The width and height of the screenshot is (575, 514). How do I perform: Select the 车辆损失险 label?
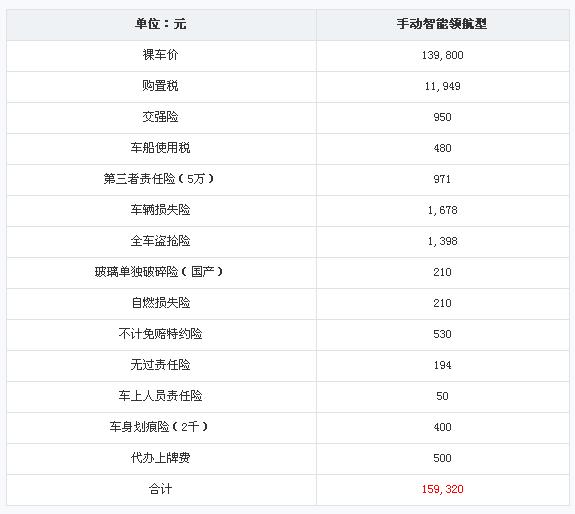tap(161, 210)
